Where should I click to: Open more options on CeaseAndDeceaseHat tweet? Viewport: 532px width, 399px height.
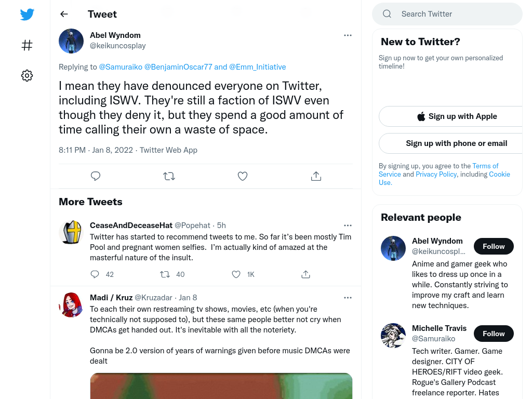click(x=348, y=225)
